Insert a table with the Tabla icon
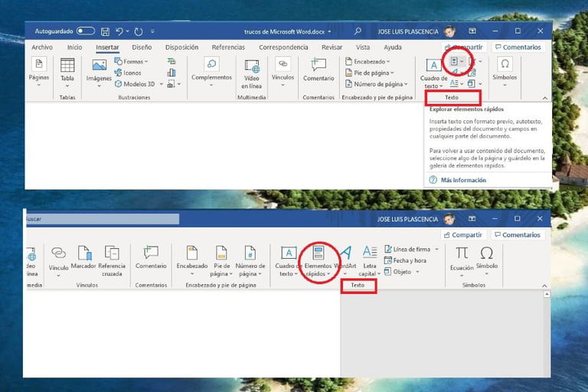Image resolution: width=588 pixels, height=392 pixels. [x=67, y=66]
